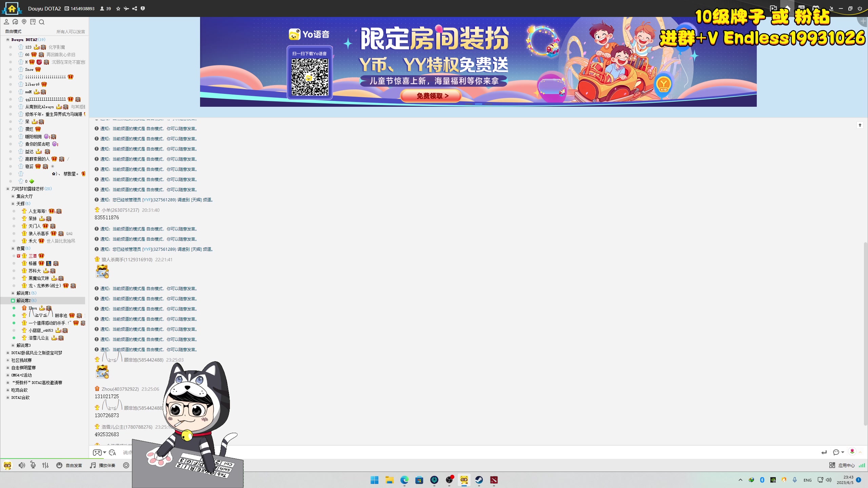Viewport: 868px width, 488px height.
Task: Send a flower with the tulip icon
Action: point(852,451)
